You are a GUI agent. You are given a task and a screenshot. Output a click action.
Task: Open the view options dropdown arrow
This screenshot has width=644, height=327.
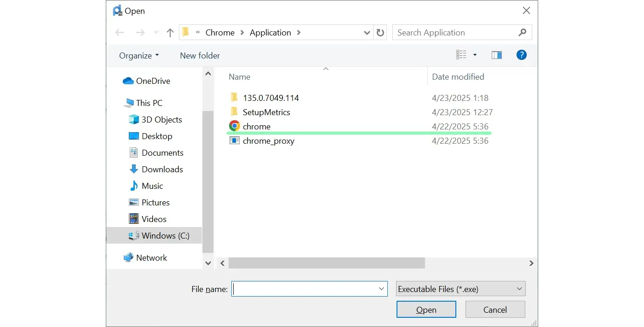coord(475,55)
